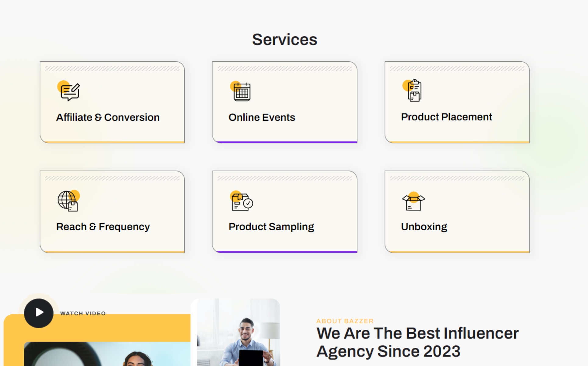This screenshot has height=366, width=588.
Task: Click the Product Placement clipboard icon
Action: (414, 91)
